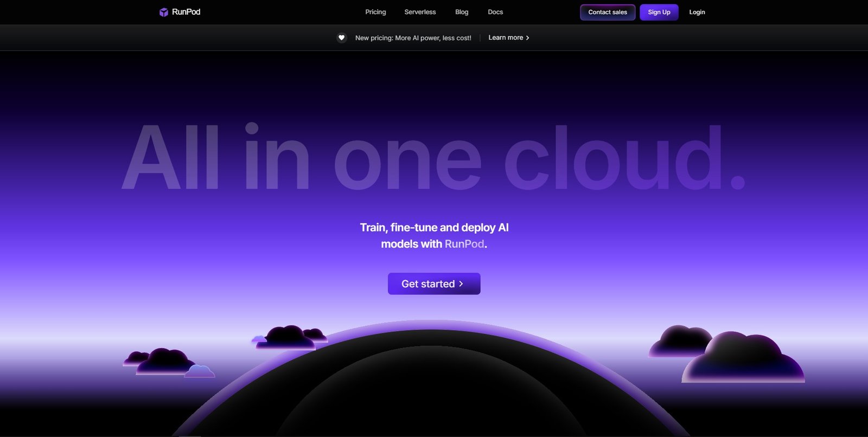
Task: Click the chevron arrow beside Learn more
Action: coord(527,38)
